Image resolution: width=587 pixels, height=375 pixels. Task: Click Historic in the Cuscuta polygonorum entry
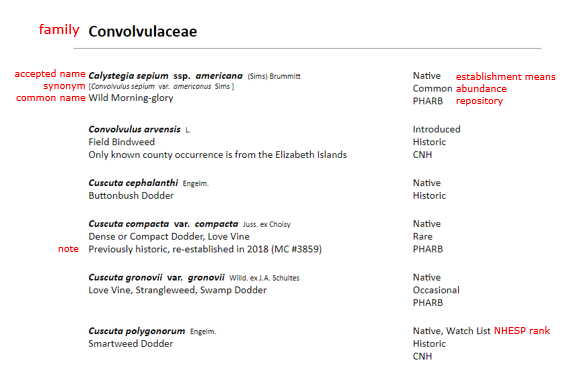pos(429,344)
